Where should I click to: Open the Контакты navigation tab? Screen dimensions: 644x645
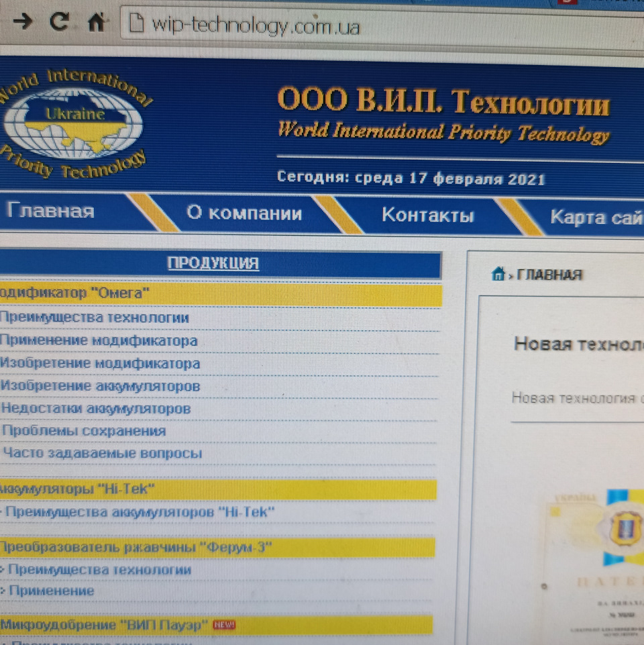tap(428, 215)
